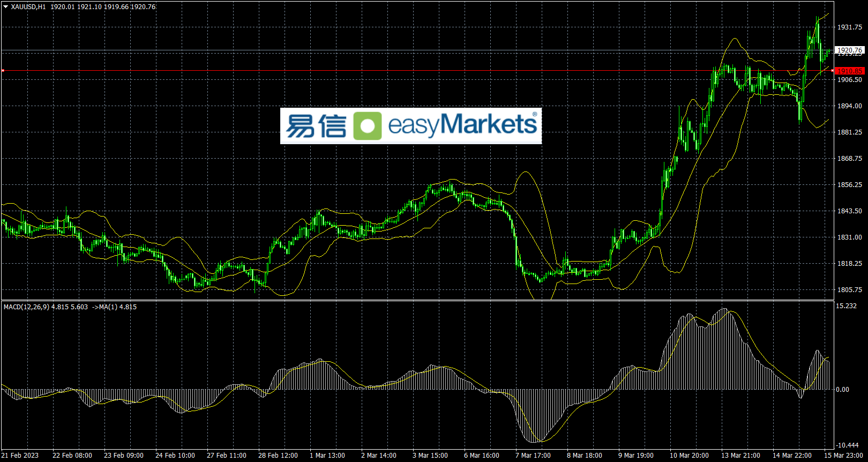The image size is (868, 462).
Task: Click the 1 Mar 13:00 time label
Action: click(x=327, y=456)
